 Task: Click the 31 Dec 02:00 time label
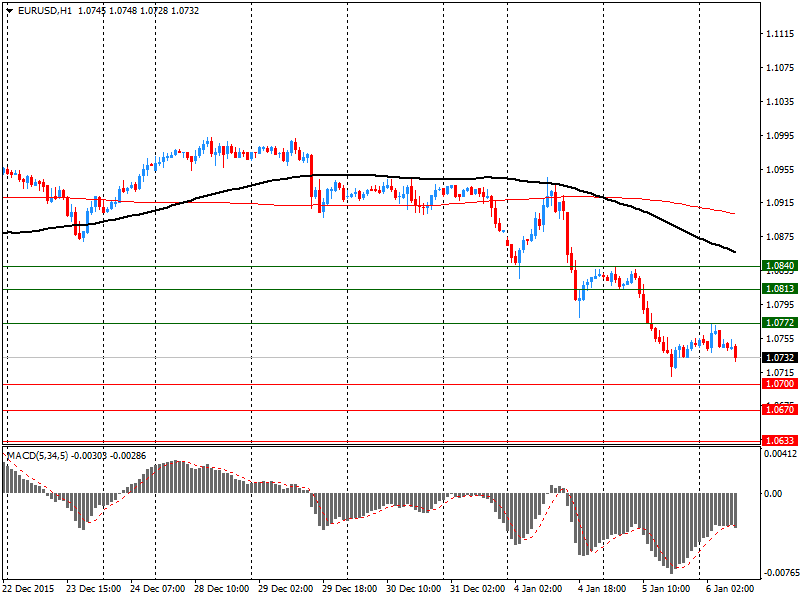coord(478,589)
